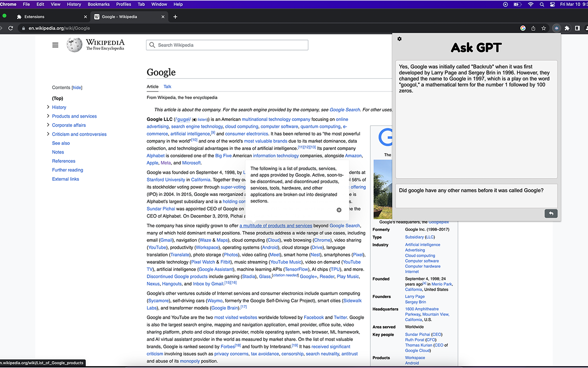588x368 pixels.
Task: Open the Notes contents link
Action: 58,152
